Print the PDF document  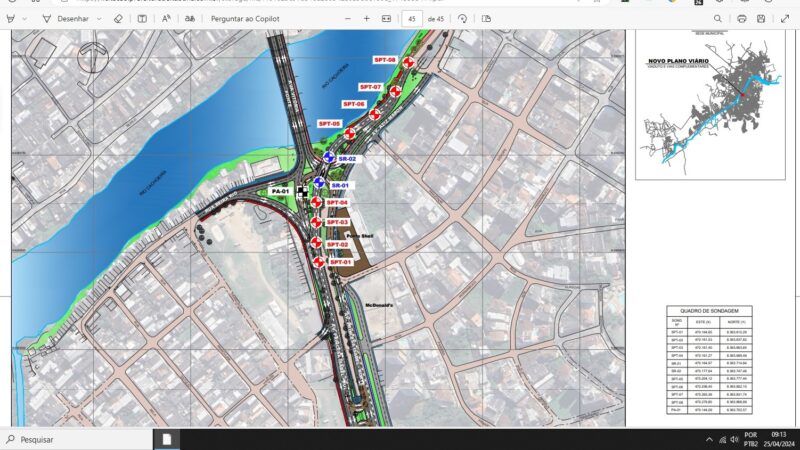pos(742,19)
